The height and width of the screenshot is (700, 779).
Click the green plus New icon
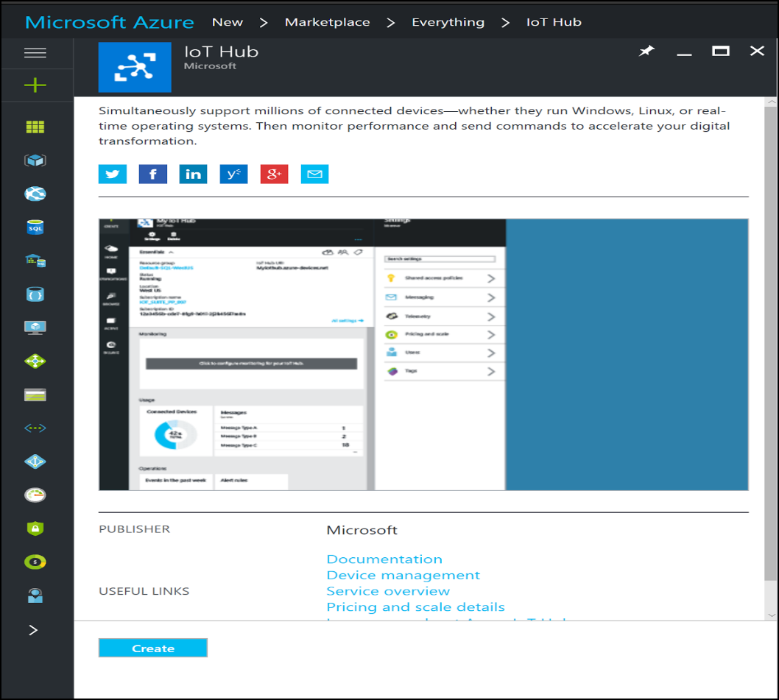35,85
